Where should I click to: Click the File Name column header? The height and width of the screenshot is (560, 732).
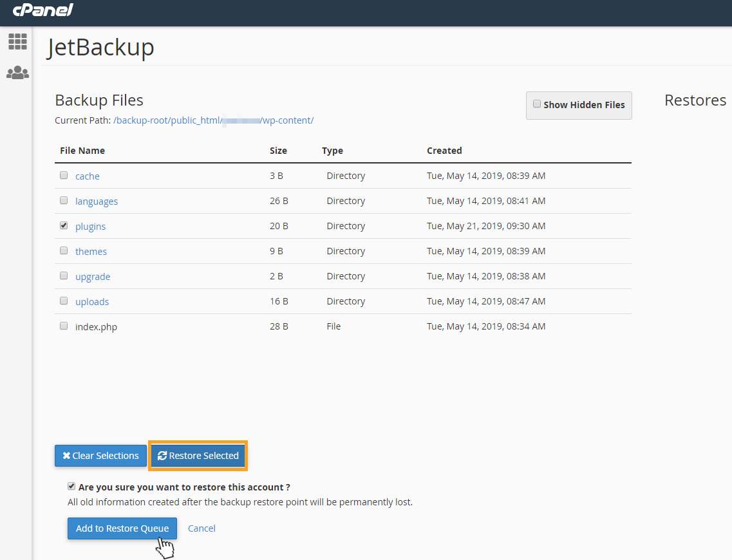(x=82, y=151)
